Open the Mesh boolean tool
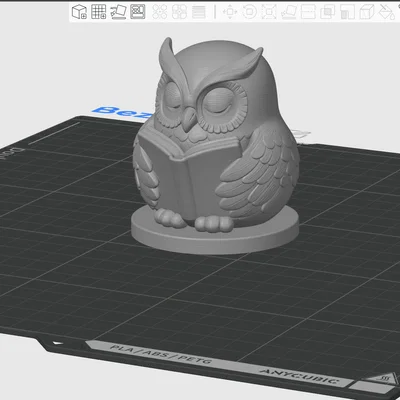Image resolution: width=400 pixels, height=400 pixels. (x=328, y=12)
